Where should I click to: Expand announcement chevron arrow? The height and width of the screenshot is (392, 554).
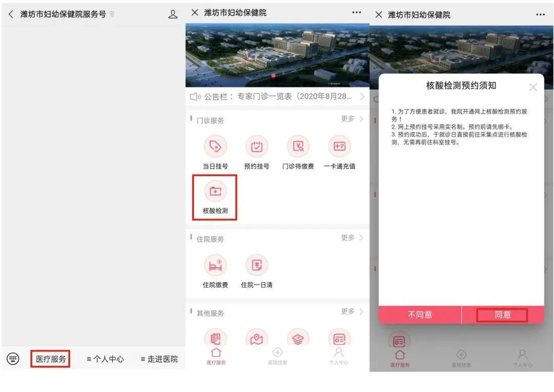(x=362, y=96)
